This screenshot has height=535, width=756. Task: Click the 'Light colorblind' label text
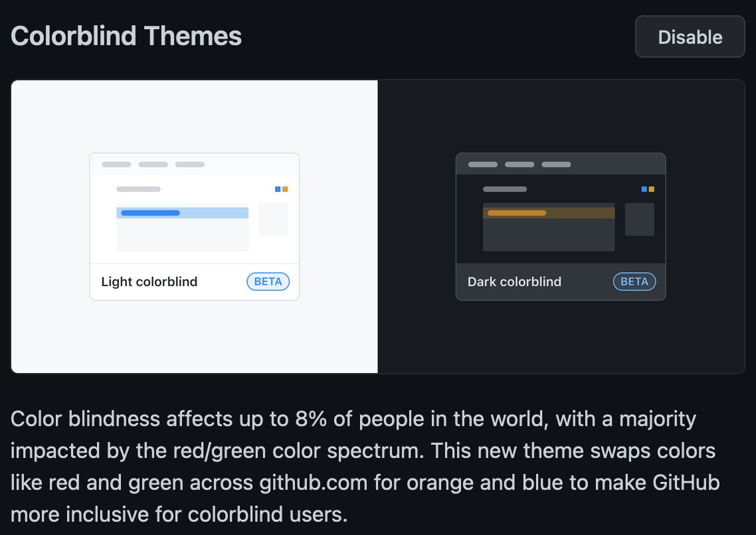click(149, 281)
